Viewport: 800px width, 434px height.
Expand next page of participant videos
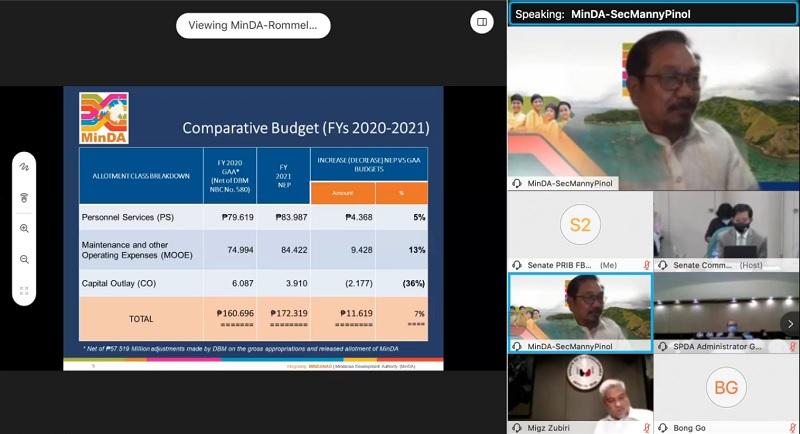tap(789, 323)
